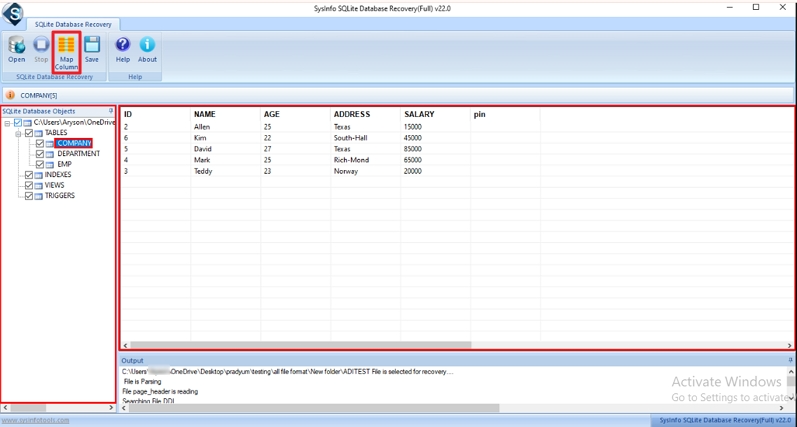Collapse the root database path node

pos(7,123)
